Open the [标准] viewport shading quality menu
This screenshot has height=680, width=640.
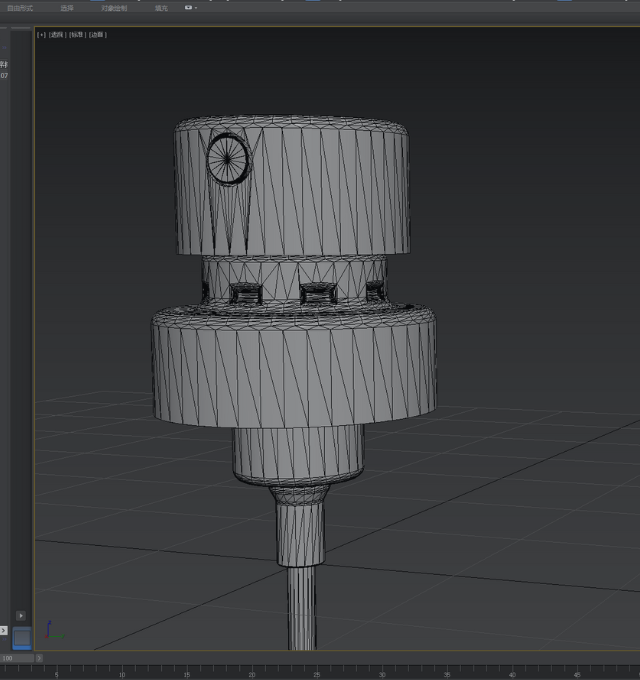pos(78,35)
